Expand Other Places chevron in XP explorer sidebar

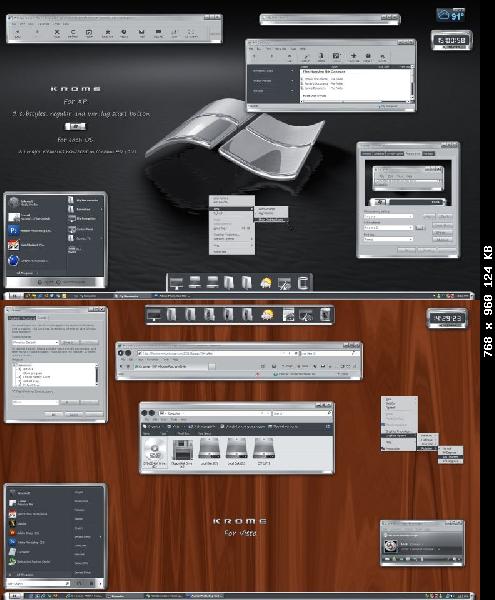pos(292,81)
